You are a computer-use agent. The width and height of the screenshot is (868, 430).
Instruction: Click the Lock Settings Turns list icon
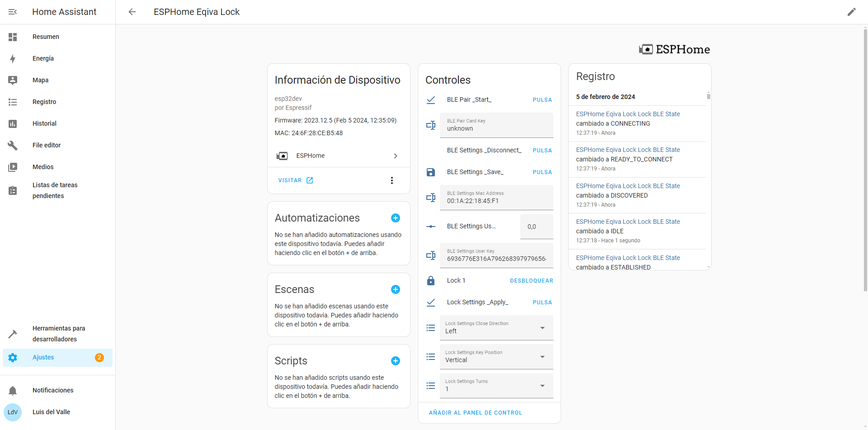pos(431,386)
